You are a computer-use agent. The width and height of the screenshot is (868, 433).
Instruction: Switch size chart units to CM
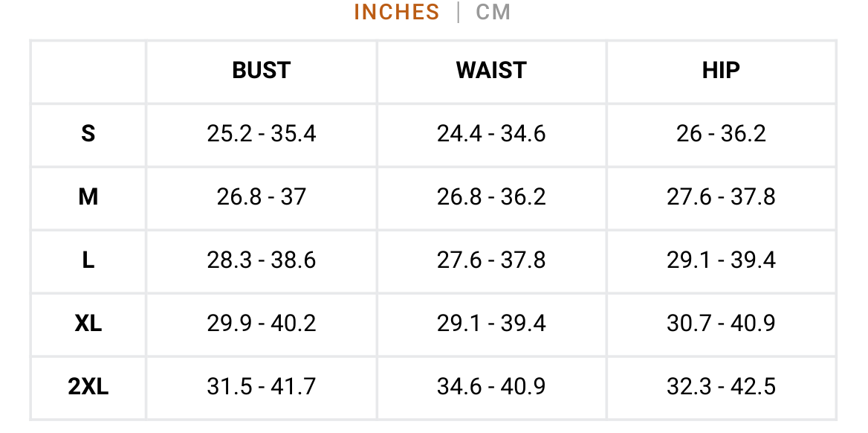(493, 13)
